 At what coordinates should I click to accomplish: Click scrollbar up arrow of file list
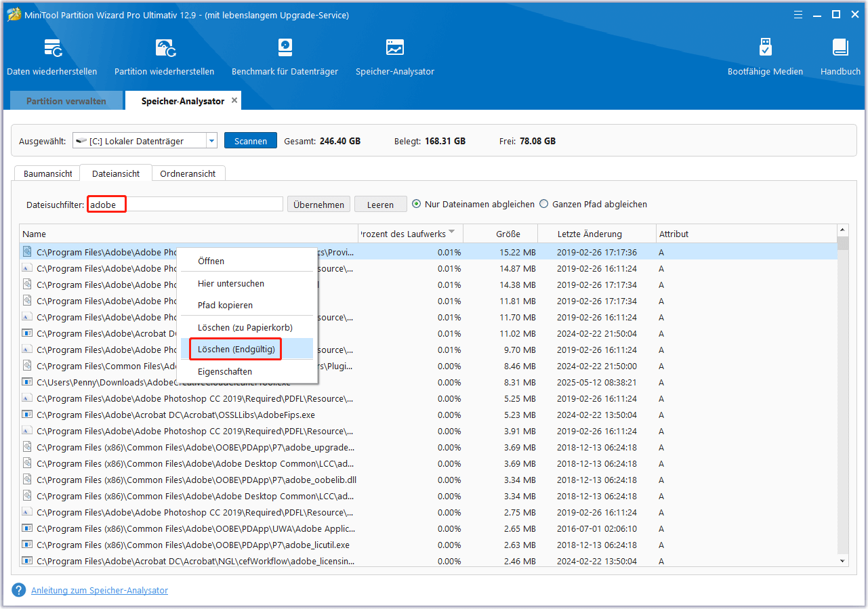pos(843,230)
